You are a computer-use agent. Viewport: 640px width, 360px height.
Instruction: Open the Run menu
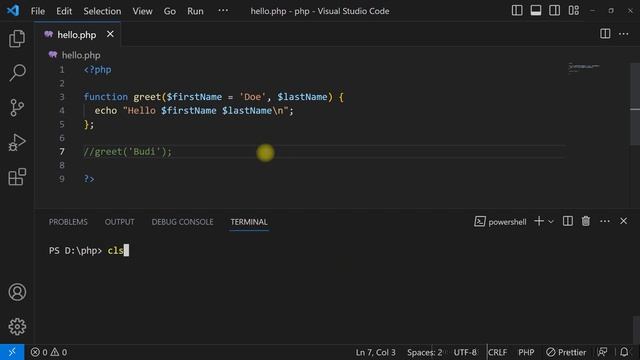click(x=195, y=11)
